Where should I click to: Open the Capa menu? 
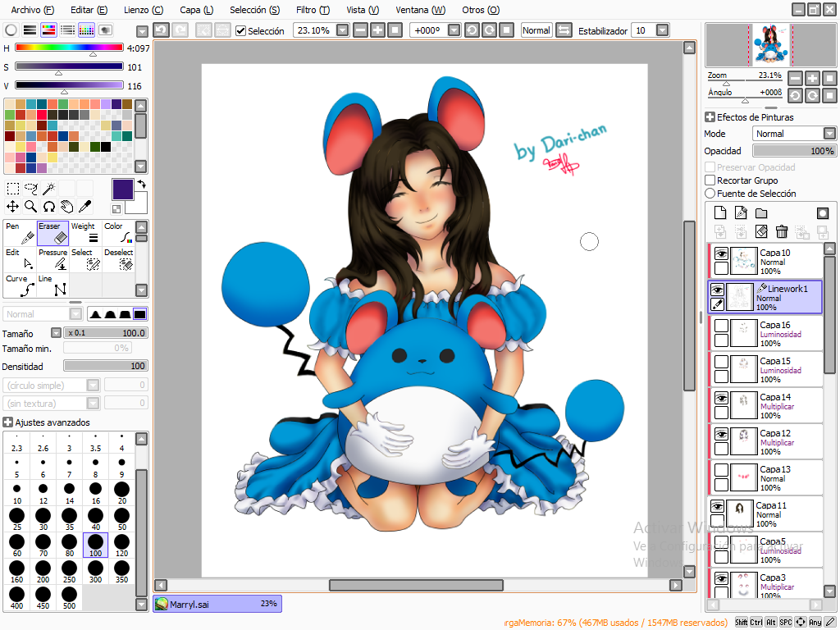tap(197, 10)
